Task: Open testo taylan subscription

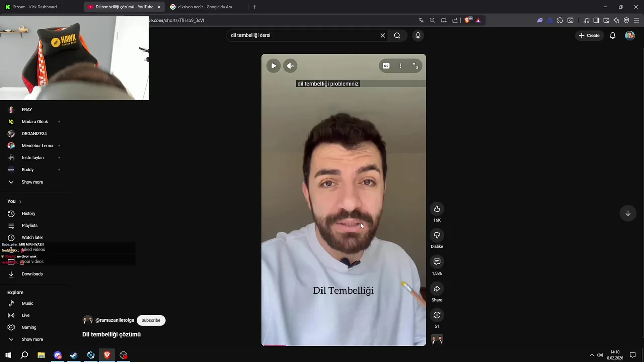Action: click(x=34, y=158)
